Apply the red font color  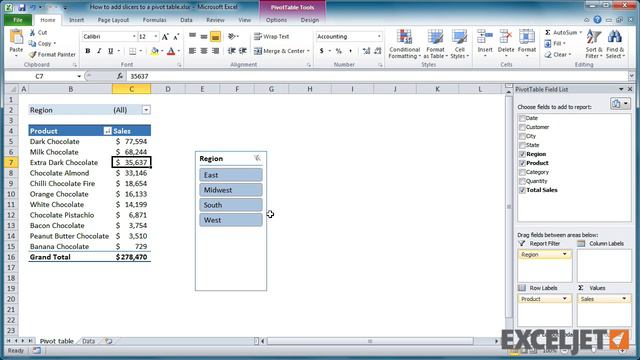point(171,51)
